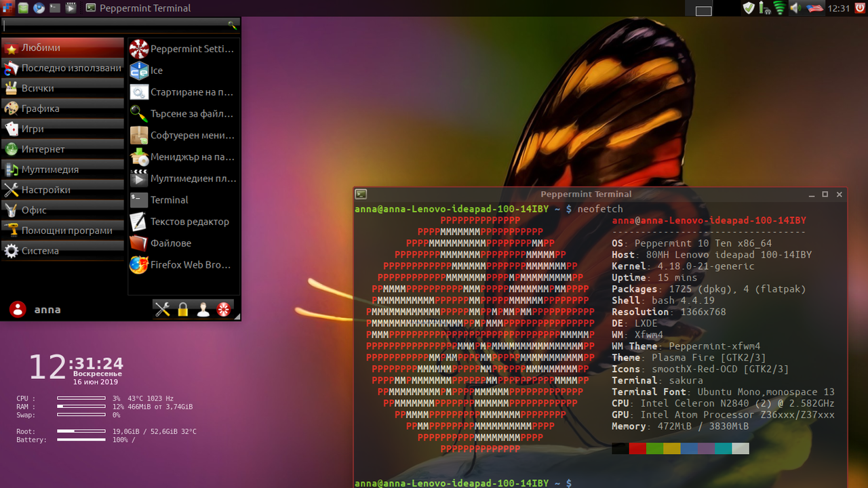This screenshot has height=488, width=868.
Task: Launch Firefox Web Browser
Action: (183, 265)
